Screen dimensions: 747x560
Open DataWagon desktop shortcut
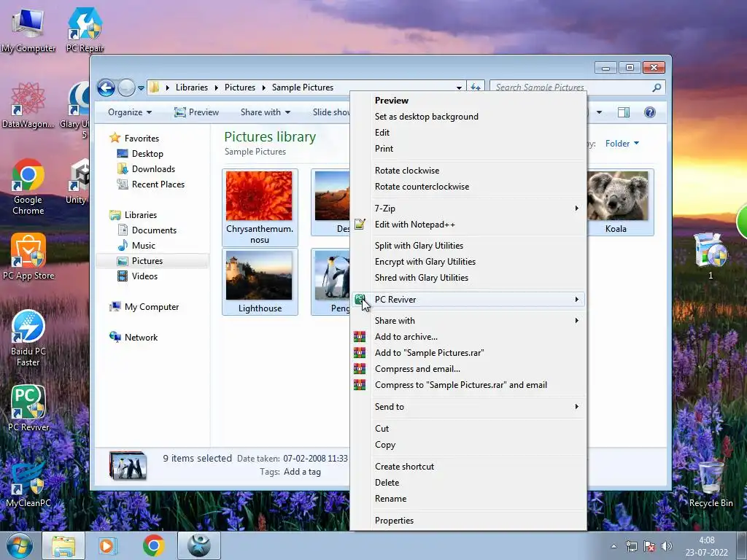28,106
